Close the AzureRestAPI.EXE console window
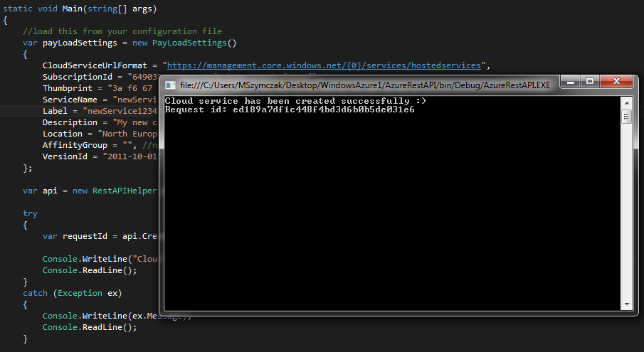The height and width of the screenshot is (352, 644). point(616,82)
